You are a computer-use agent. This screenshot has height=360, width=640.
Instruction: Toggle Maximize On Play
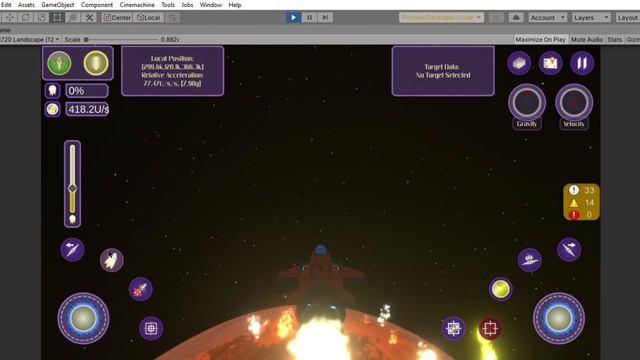540,40
